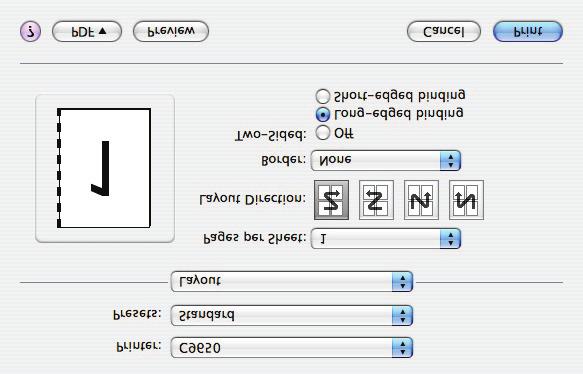Click the purple help question mark button
Screen dimensions: 583x374
(x=30, y=31)
